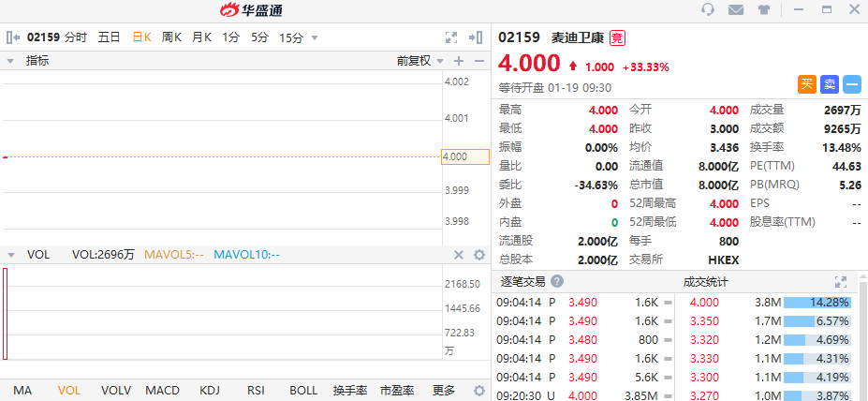
Task: Click 交易所 value HKEX
Action: point(723,260)
